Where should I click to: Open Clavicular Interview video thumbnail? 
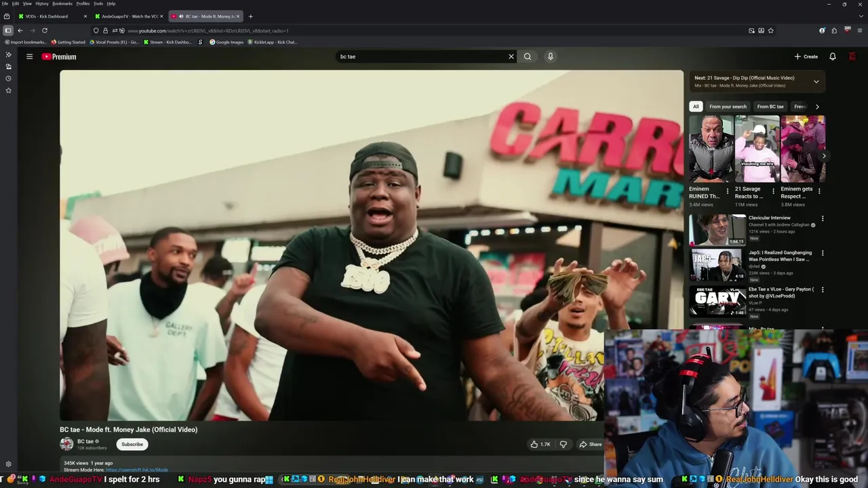tap(717, 230)
